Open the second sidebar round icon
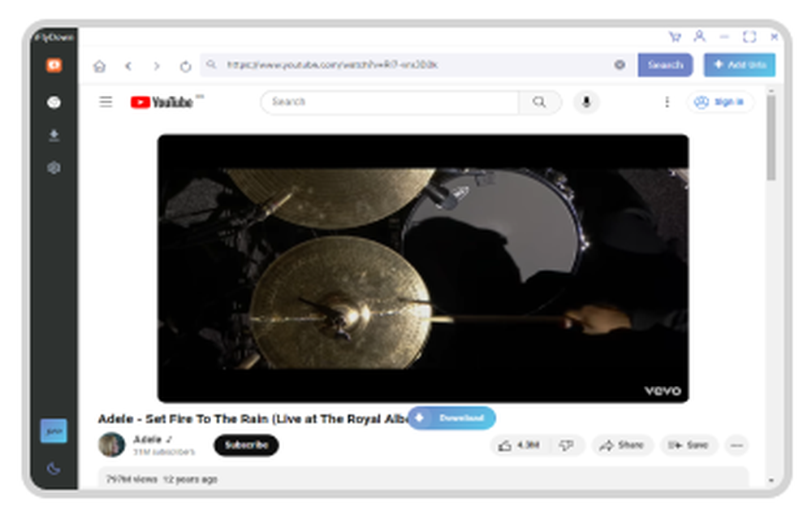This screenshot has height=511, width=812. [x=54, y=102]
